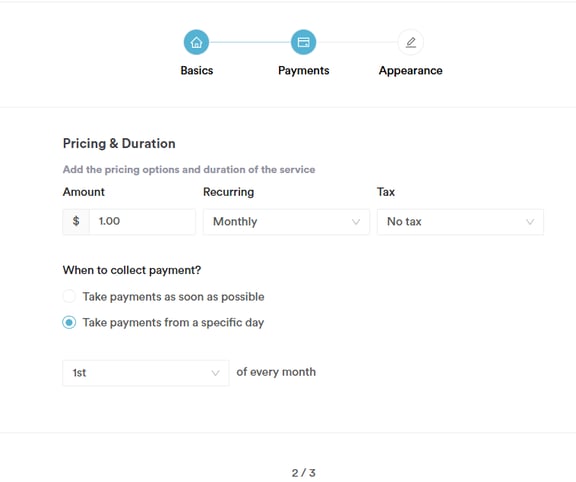Go to the Basics step label
The width and height of the screenshot is (576, 482).
197,70
